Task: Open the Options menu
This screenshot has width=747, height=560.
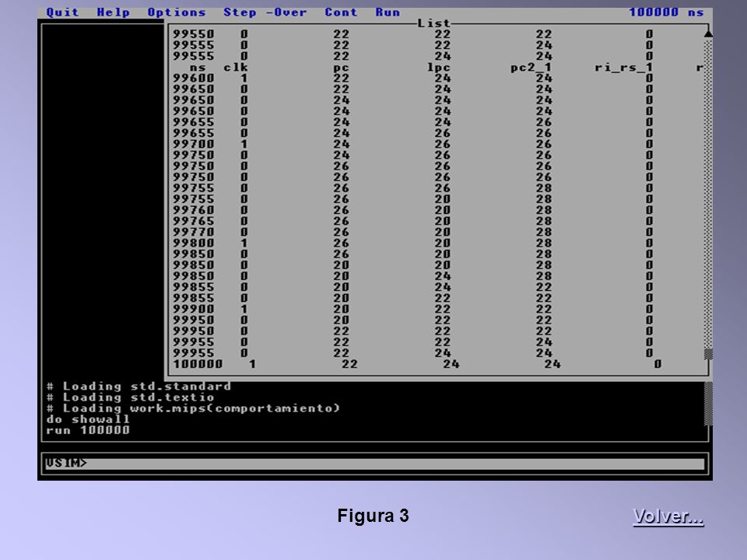Action: [x=177, y=12]
